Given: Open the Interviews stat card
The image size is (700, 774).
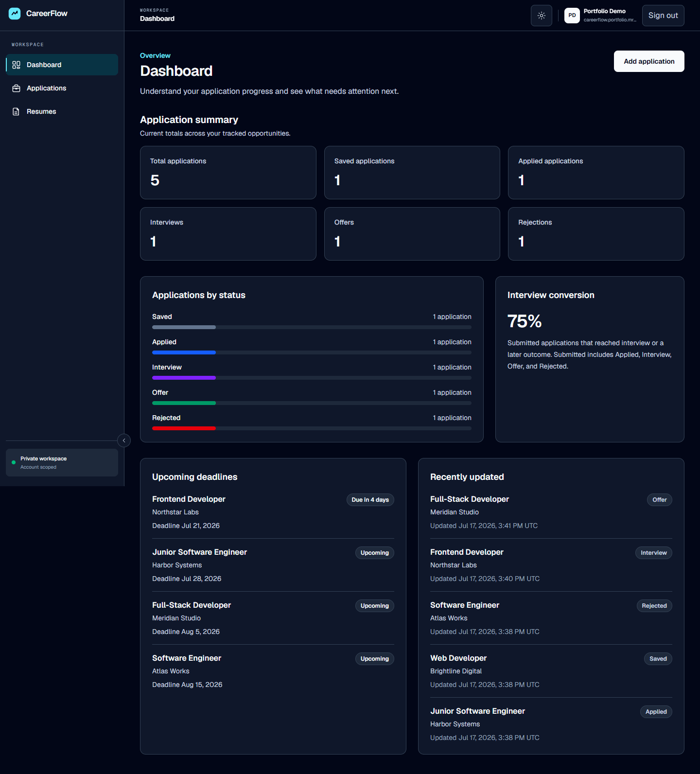Looking at the screenshot, I should pos(228,234).
